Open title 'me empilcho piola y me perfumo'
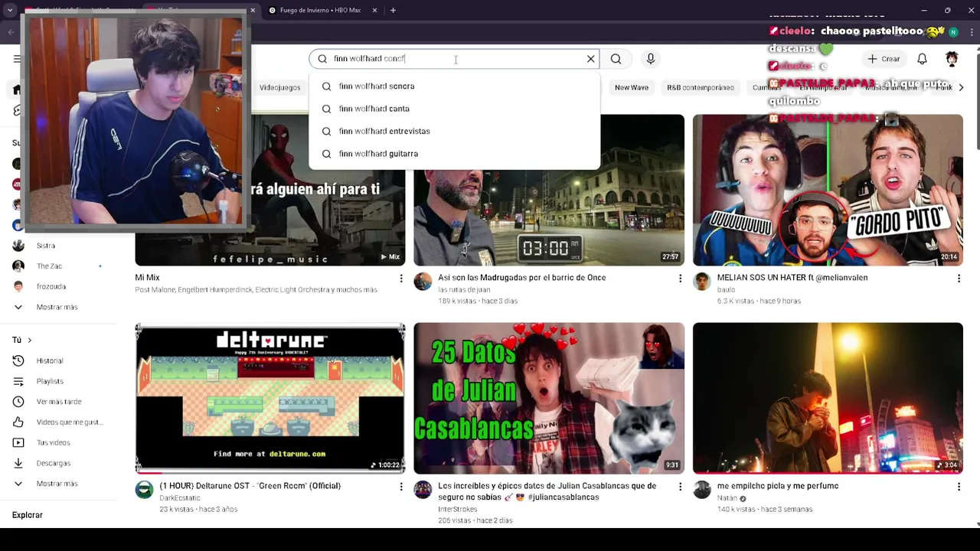Screen dimensions: 980x551 click(778, 486)
